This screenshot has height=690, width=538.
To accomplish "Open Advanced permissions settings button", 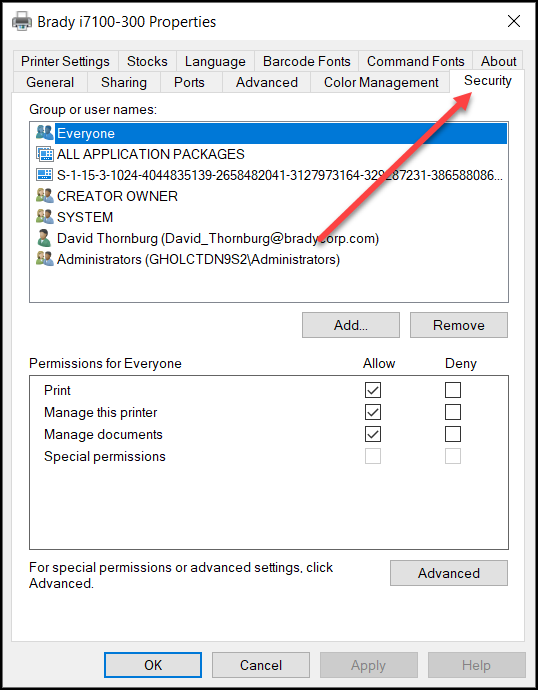I will [449, 573].
